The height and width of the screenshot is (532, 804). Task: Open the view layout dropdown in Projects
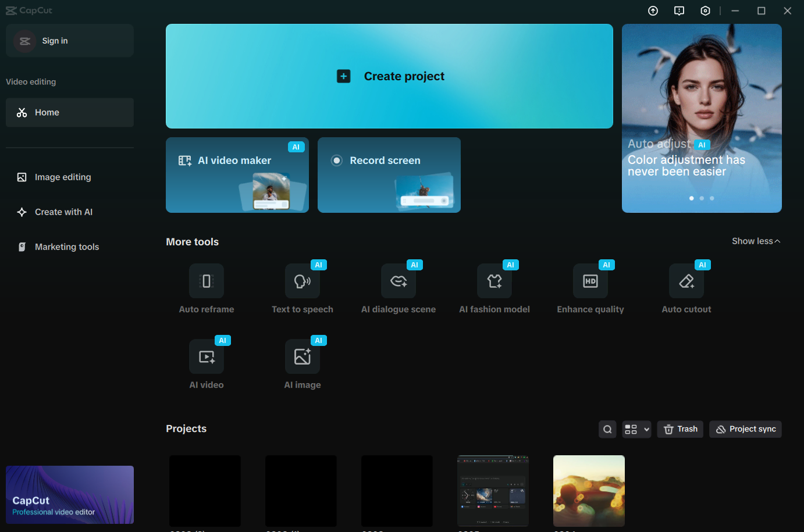[x=636, y=429]
